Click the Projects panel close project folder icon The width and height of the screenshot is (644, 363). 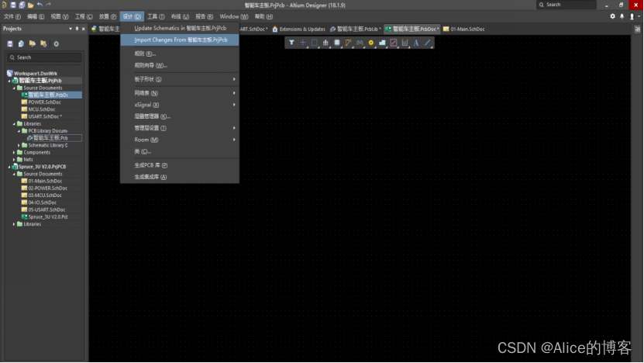(43, 43)
